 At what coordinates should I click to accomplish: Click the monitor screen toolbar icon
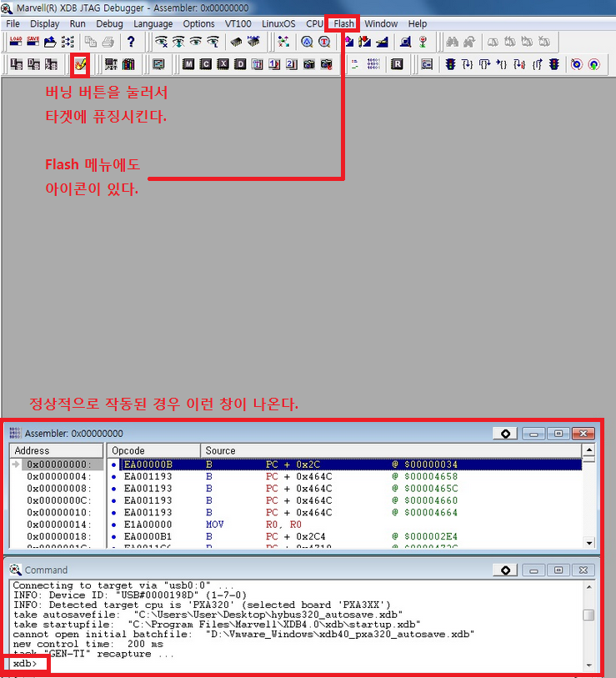tap(158, 64)
